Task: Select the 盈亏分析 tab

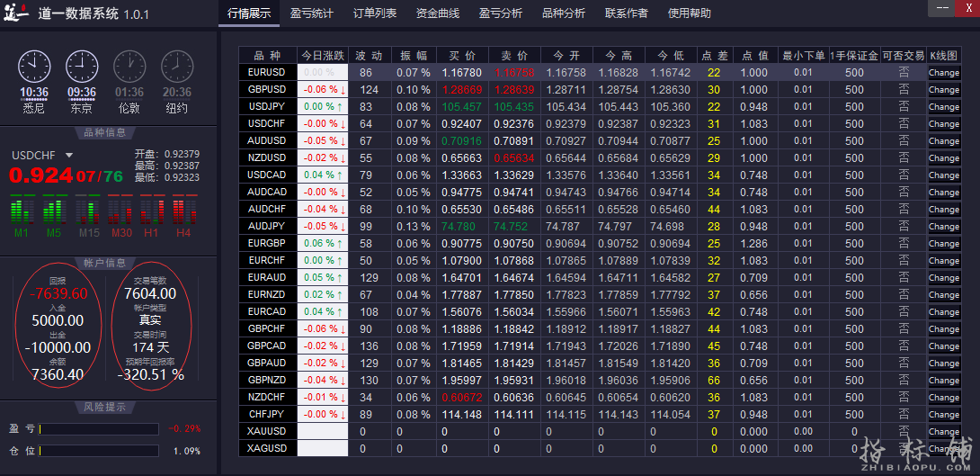Action: 501,13
